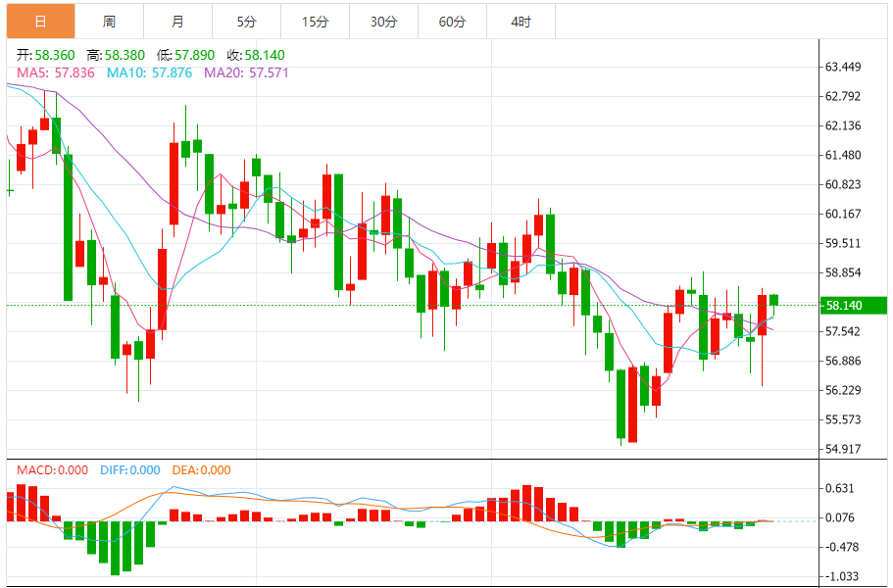Switch to the 月 (monthly) tab
Viewport: 893px width, 588px height.
tap(177, 22)
